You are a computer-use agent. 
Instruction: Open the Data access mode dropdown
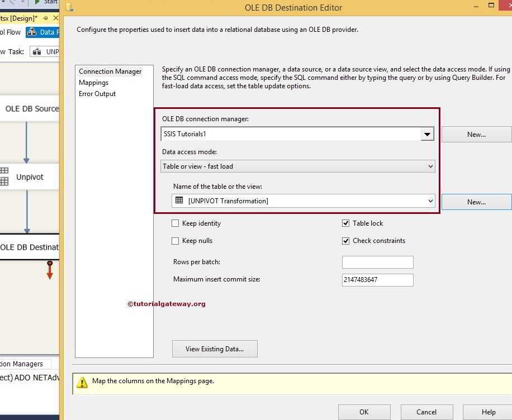click(x=430, y=166)
